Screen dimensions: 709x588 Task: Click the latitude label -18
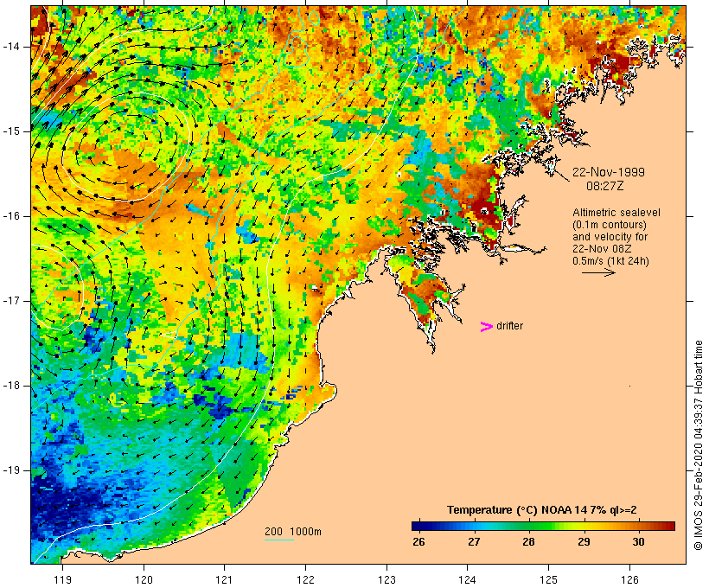pyautogui.click(x=11, y=386)
